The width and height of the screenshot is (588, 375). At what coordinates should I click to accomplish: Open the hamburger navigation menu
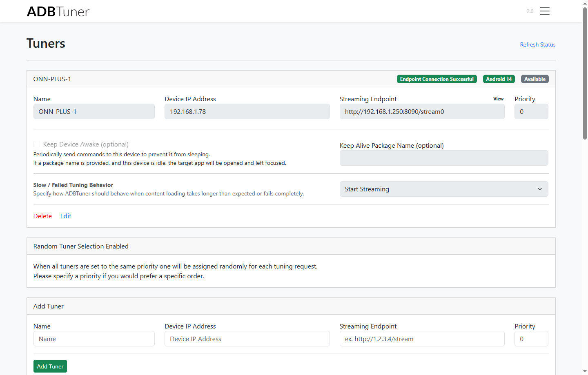[544, 11]
